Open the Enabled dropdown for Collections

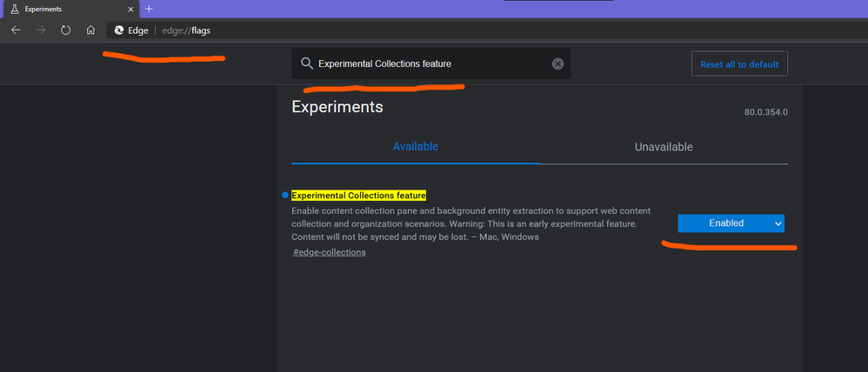(731, 223)
